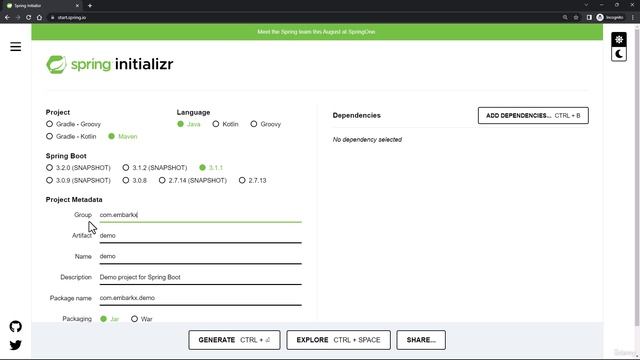Choose Kotlin as the language

coord(225,124)
